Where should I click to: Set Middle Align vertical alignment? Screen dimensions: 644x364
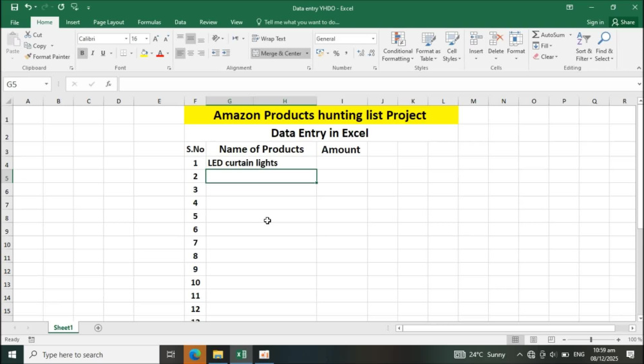[191, 39]
